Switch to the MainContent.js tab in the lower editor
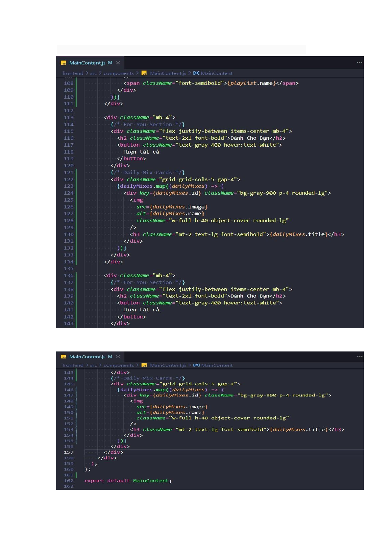This screenshot has width=392, height=554. tap(87, 357)
